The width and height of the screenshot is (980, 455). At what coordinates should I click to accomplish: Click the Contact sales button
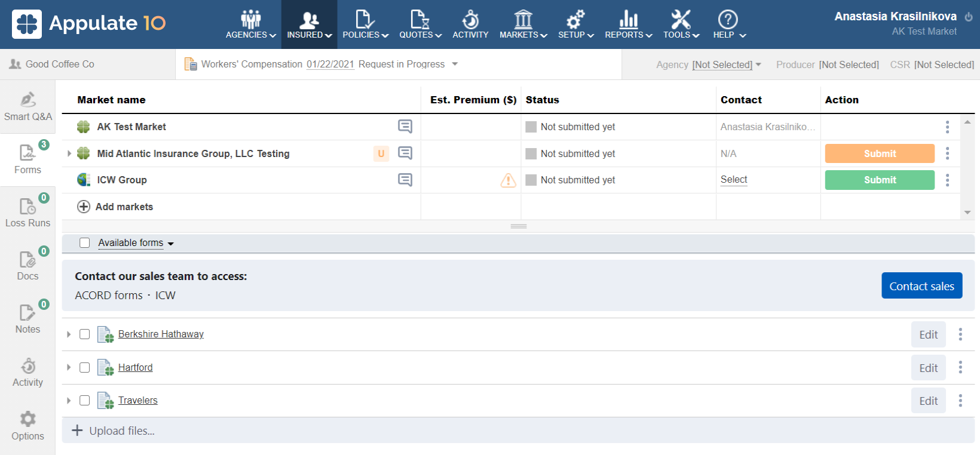(x=921, y=286)
